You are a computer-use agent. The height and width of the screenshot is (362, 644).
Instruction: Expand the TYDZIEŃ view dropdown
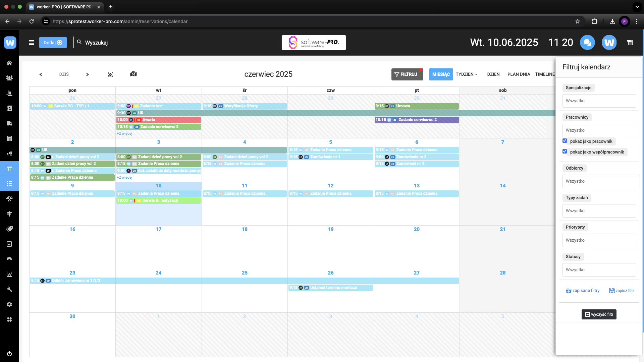[467, 74]
